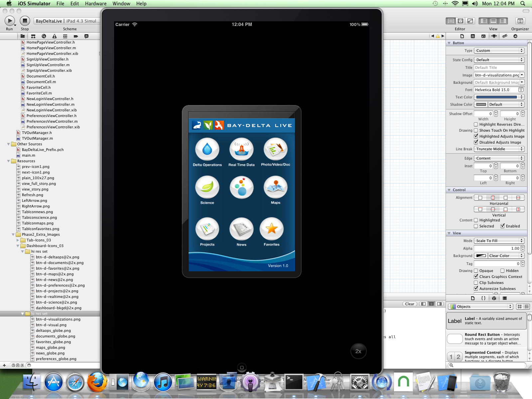This screenshot has height=399, width=532.
Task: Tap Delta Operations icon in simulator
Action: point(207,149)
